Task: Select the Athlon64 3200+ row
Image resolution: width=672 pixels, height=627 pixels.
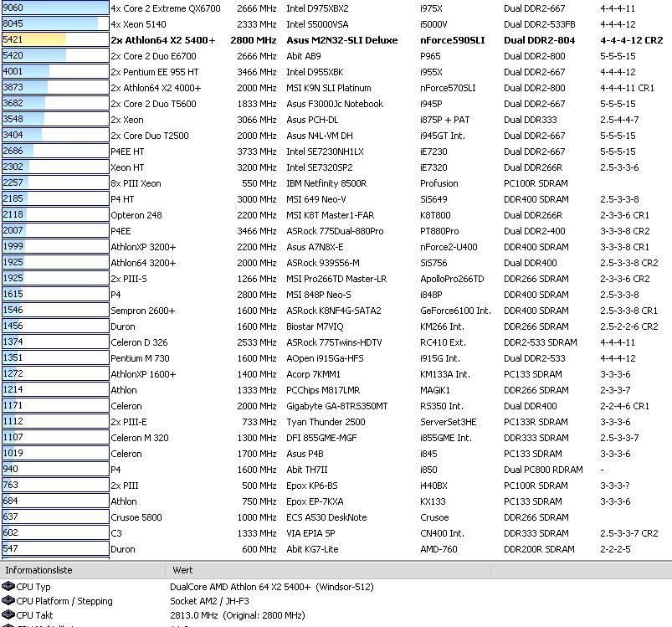Action: coord(336,263)
